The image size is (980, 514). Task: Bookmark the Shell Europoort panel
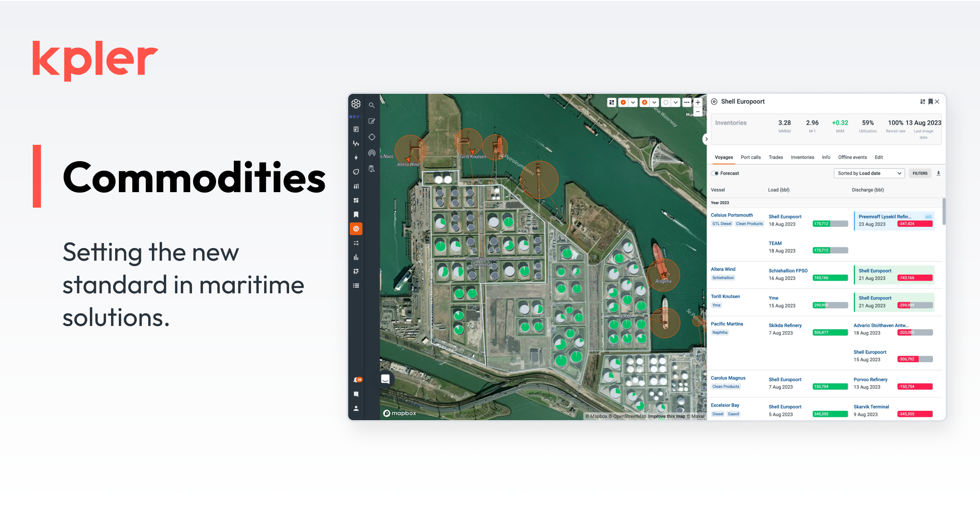pyautogui.click(x=930, y=101)
